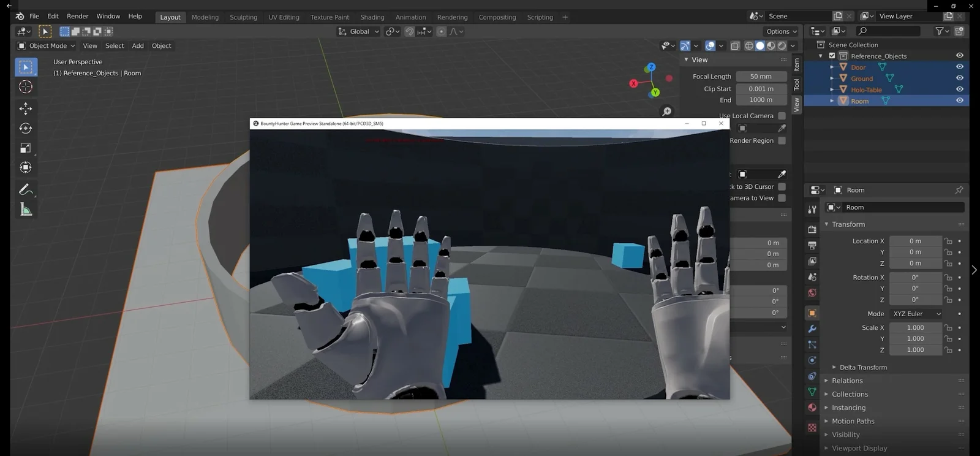Select the Rotate tool
Screen dimensions: 980x456
click(26, 128)
